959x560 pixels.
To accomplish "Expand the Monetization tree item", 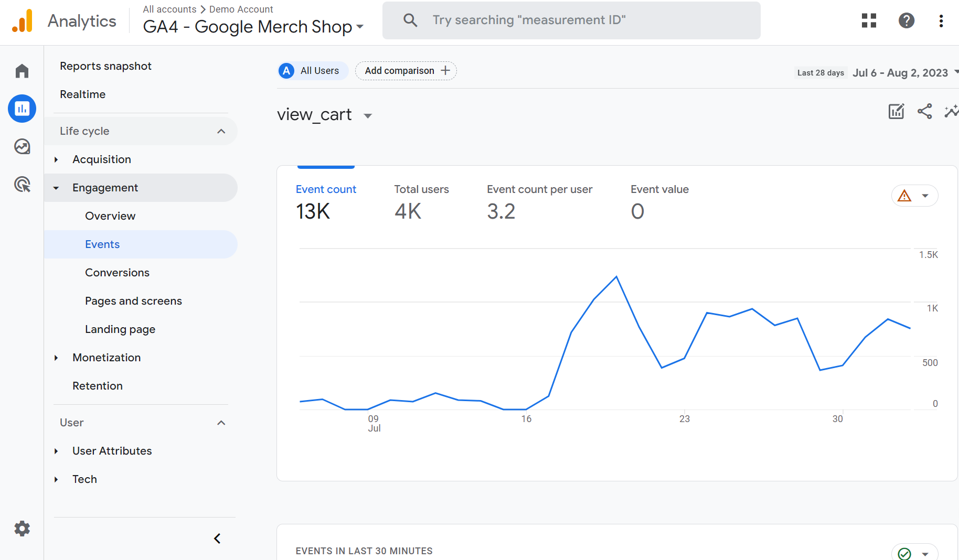I will [x=56, y=358].
